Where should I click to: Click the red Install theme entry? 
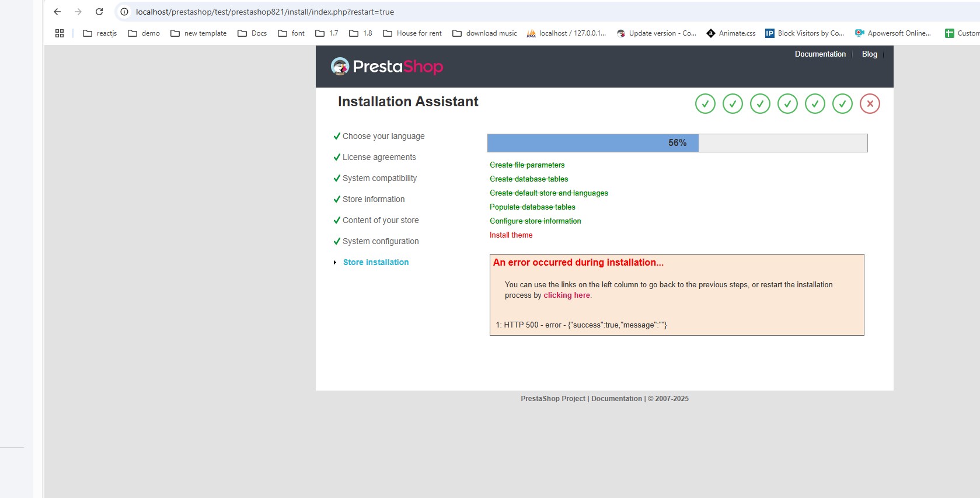[x=511, y=235]
